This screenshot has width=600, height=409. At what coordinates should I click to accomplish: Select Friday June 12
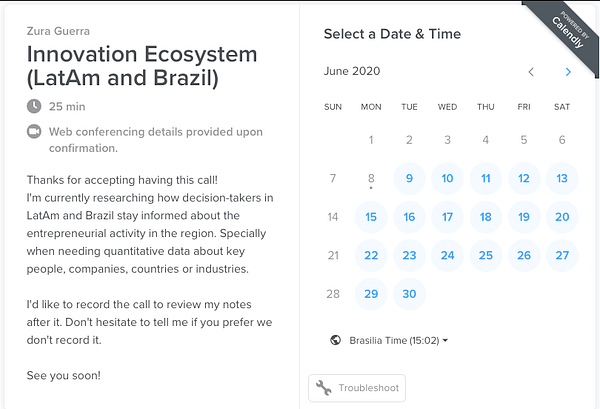524,179
